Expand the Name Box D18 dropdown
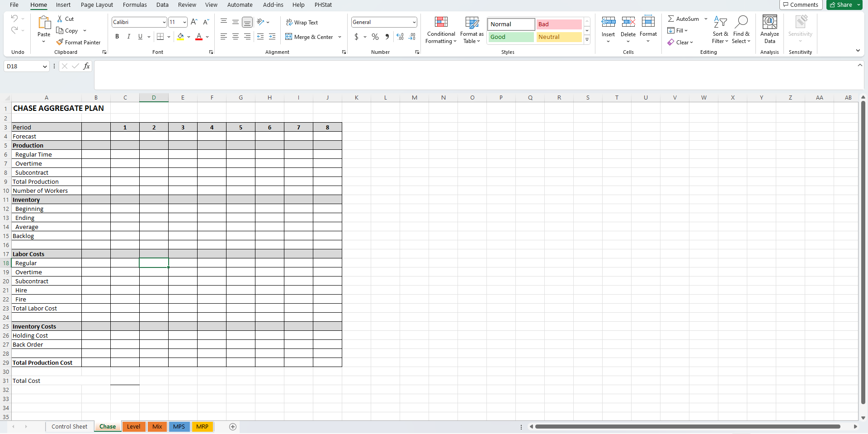868x434 pixels. pos(45,67)
